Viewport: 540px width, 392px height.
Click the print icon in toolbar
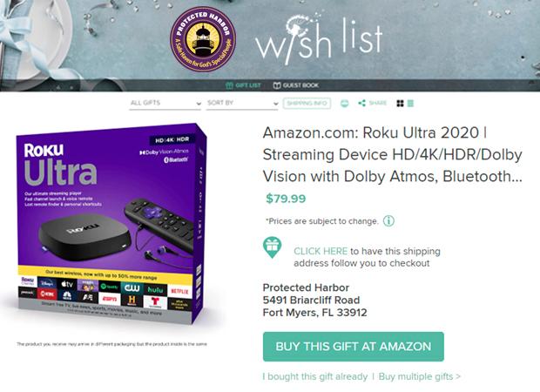click(x=344, y=104)
